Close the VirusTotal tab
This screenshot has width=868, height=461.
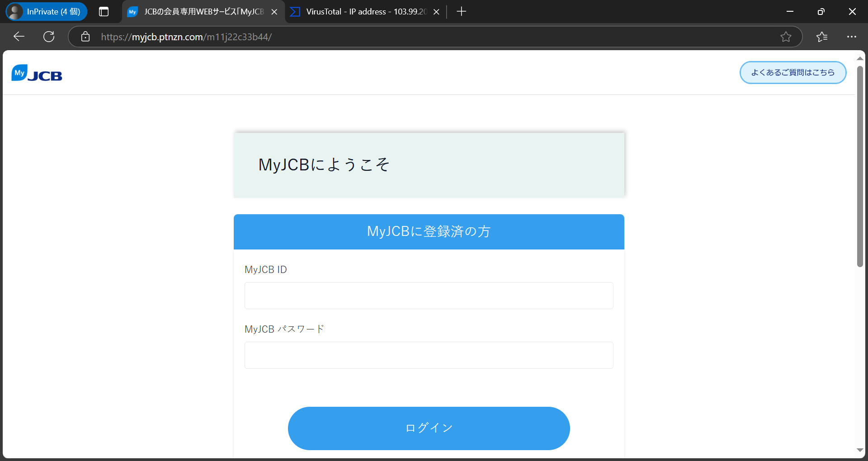[x=436, y=12]
